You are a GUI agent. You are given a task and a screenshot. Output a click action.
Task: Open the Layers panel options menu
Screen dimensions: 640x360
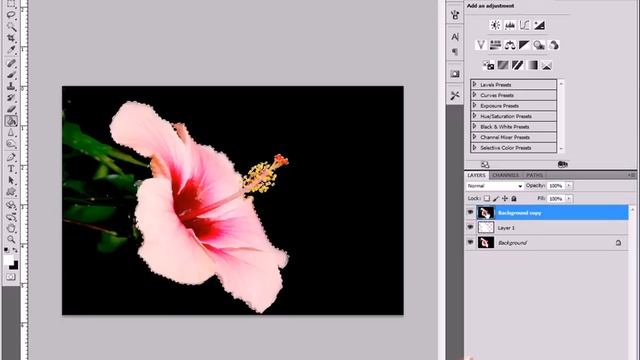631,175
